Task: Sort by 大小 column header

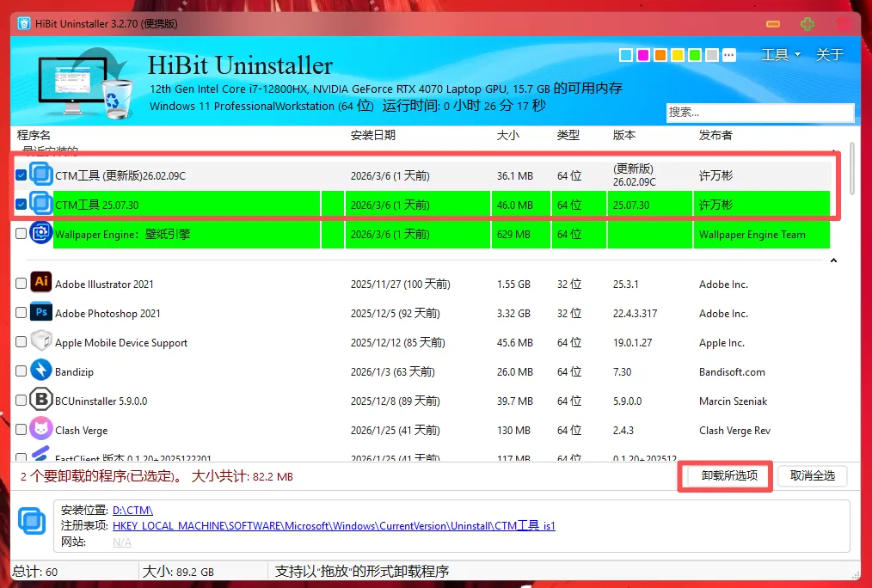Action: [507, 135]
